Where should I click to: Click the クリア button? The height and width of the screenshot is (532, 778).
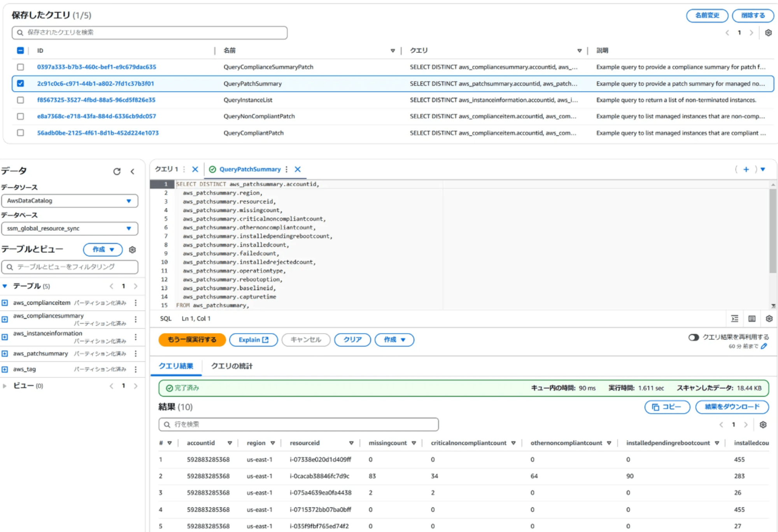(x=352, y=339)
